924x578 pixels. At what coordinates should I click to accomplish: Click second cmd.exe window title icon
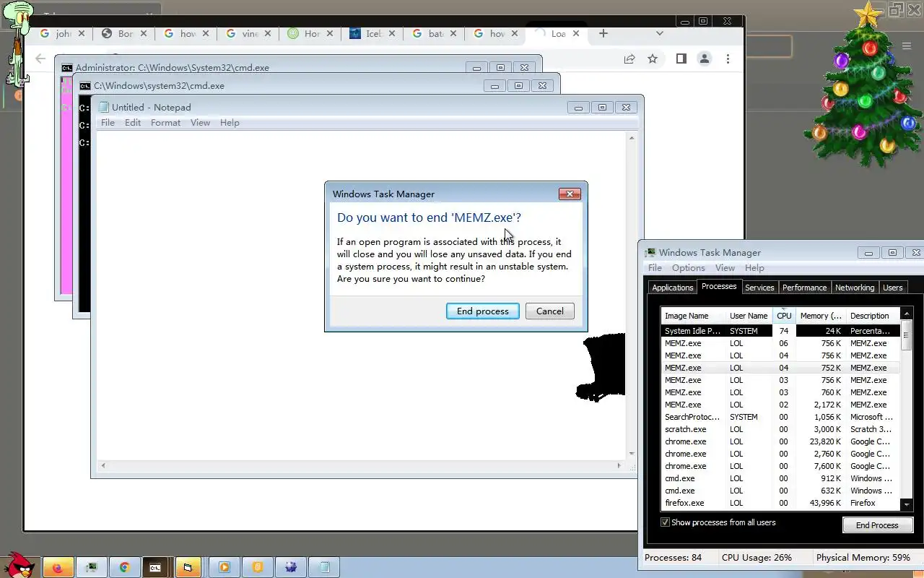(x=85, y=85)
